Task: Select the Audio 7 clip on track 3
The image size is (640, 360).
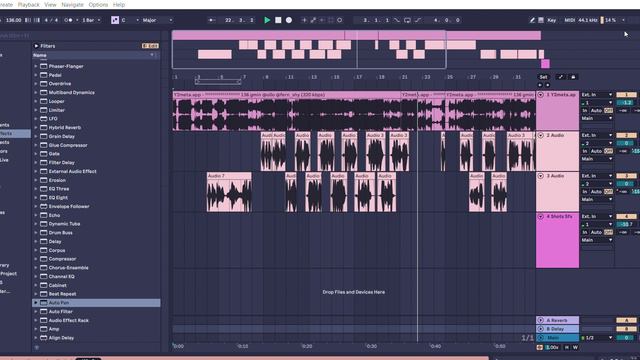Action: point(229,192)
